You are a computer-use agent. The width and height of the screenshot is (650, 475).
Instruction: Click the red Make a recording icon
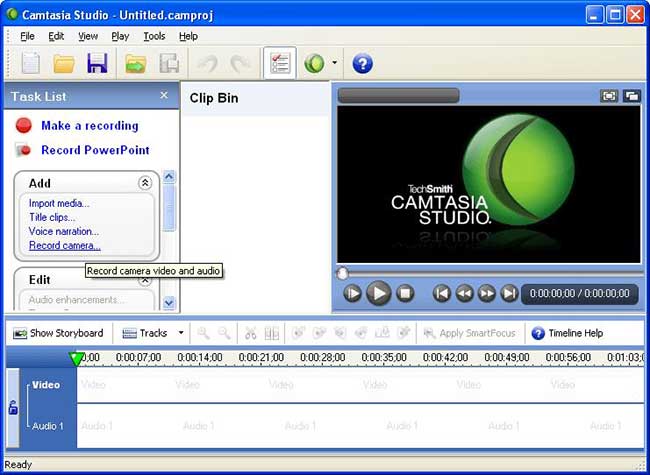pyautogui.click(x=24, y=126)
